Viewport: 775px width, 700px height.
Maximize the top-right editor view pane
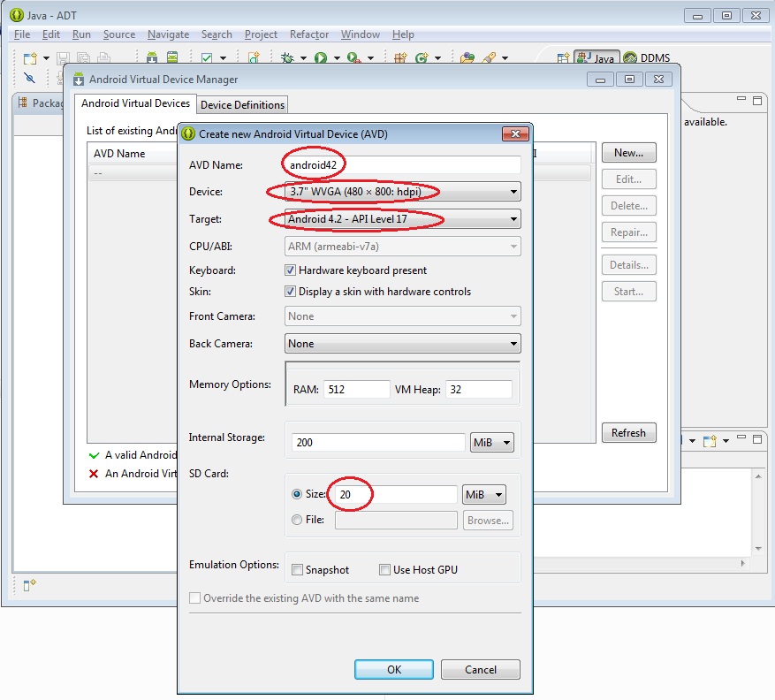(757, 101)
